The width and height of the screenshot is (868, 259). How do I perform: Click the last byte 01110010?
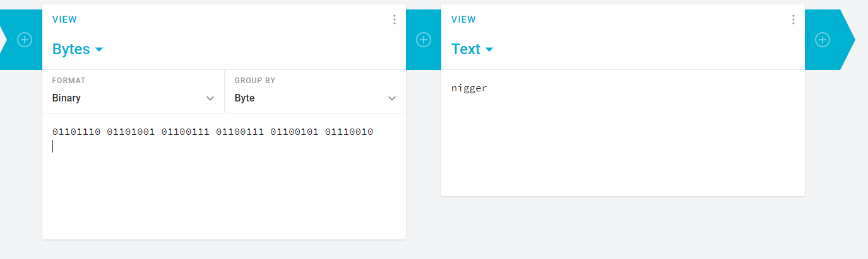tap(349, 132)
